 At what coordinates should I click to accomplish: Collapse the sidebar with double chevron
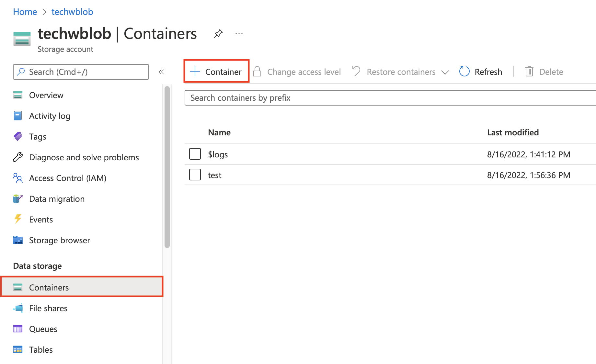pos(161,72)
